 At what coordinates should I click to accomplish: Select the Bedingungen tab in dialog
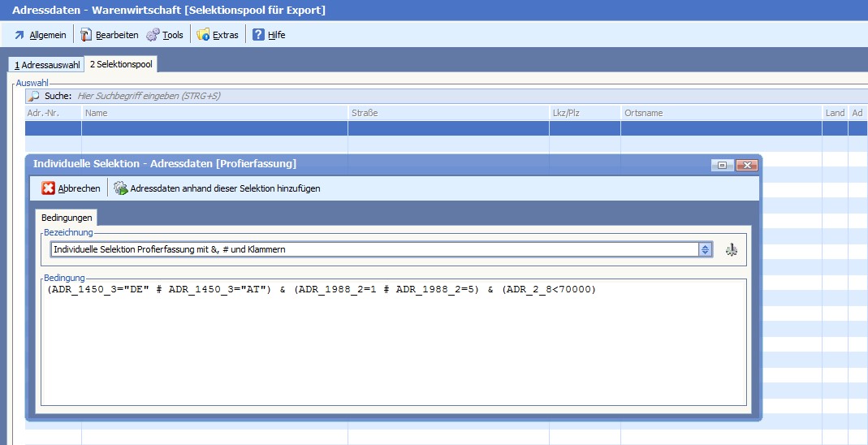coord(67,218)
